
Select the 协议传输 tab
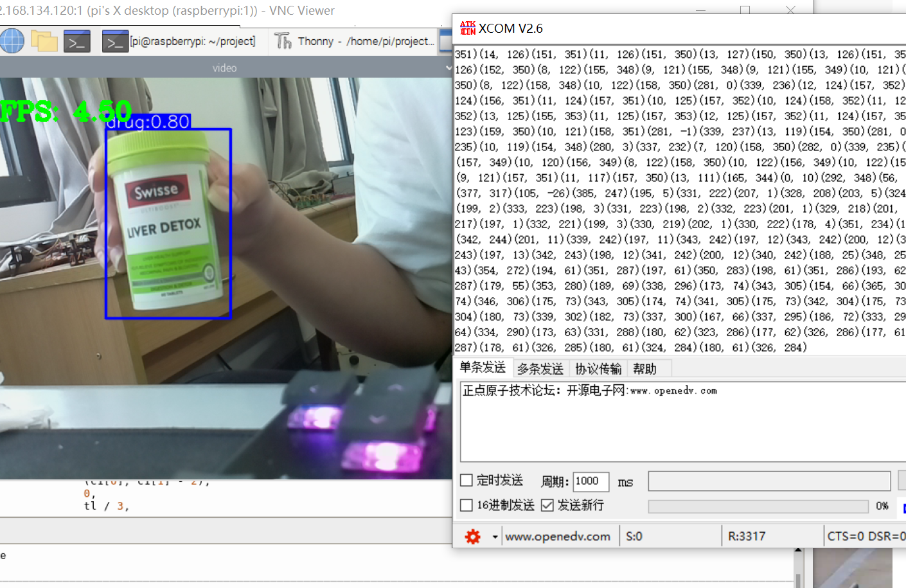point(598,369)
